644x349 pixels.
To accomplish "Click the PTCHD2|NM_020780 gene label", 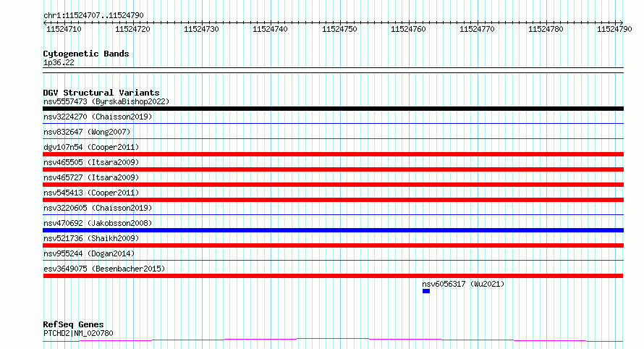I will coord(78,333).
